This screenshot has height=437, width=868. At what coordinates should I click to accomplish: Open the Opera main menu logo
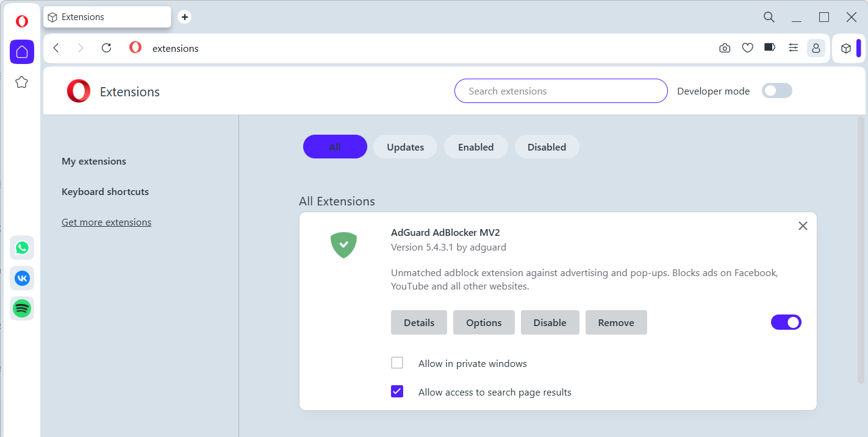pos(22,22)
